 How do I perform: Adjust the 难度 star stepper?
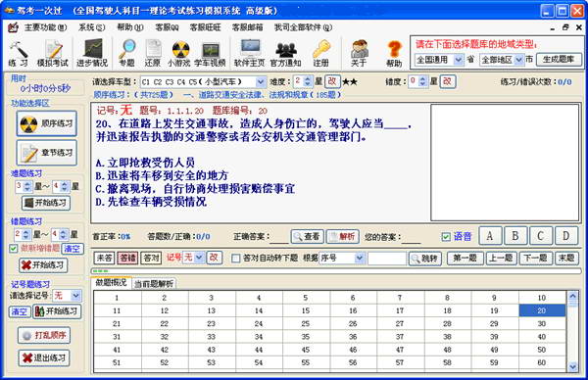coord(308,81)
